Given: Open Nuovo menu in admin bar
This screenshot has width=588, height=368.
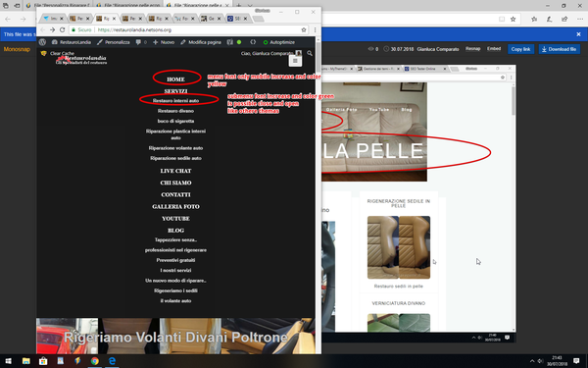Looking at the screenshot, I should point(164,42).
